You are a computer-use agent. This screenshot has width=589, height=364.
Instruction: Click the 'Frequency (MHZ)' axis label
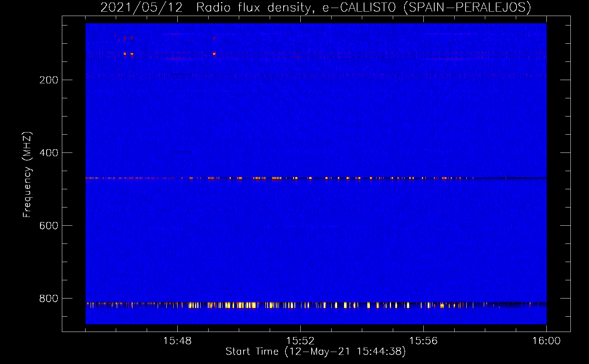pyautogui.click(x=27, y=174)
